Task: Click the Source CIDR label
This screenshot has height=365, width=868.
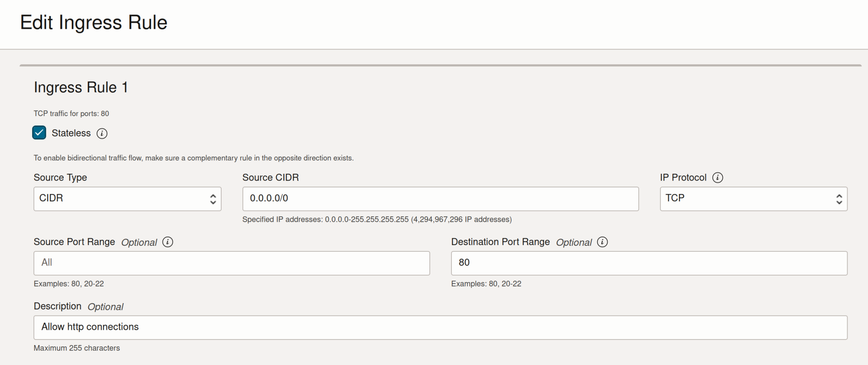Action: point(270,178)
